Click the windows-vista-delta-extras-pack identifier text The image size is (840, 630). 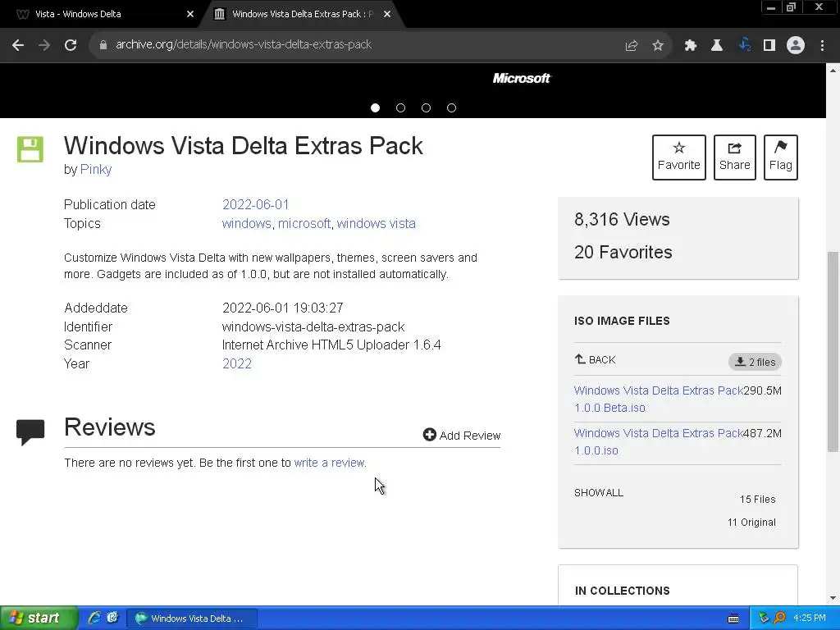[313, 326]
